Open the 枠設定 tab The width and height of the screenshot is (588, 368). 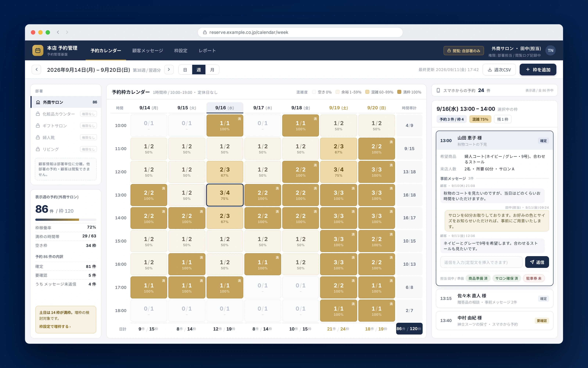(180, 51)
